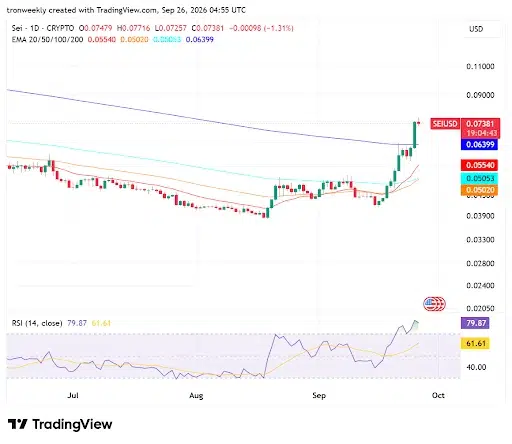Screen dimensions: 512x444
Task: Click the US economic event flags icon
Action: (x=434, y=304)
